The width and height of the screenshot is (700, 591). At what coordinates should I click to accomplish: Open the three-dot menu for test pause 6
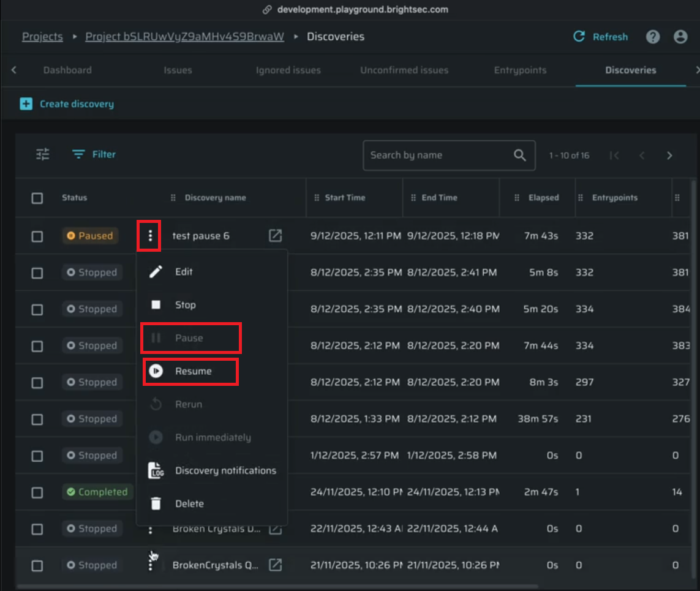150,236
